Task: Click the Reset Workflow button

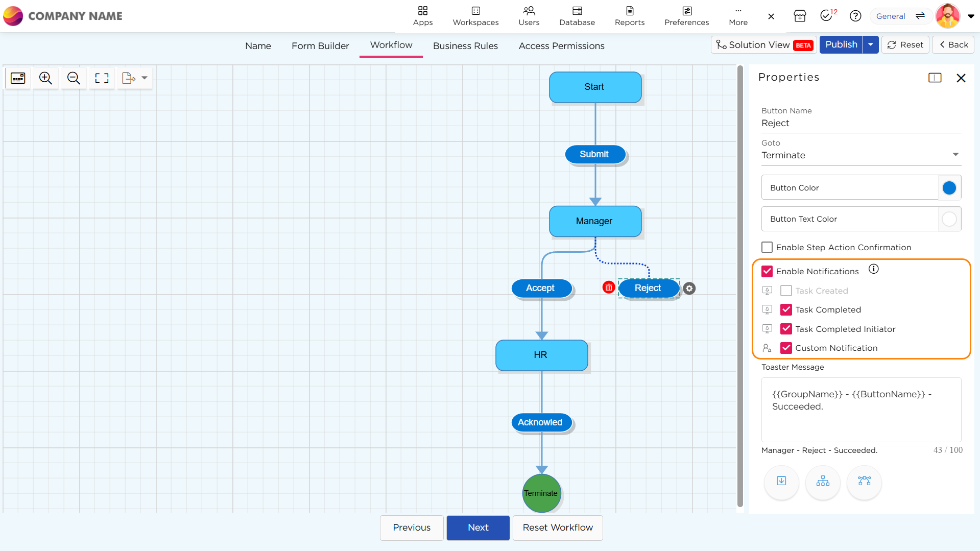Action: click(557, 528)
